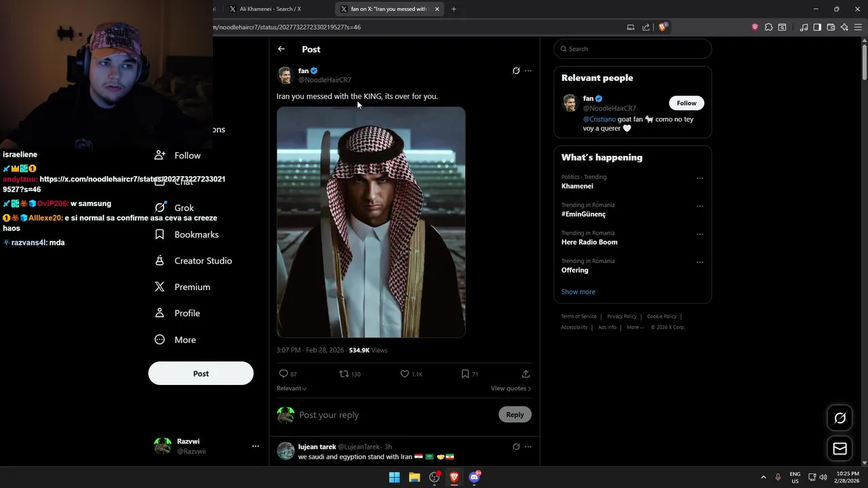Image resolution: width=868 pixels, height=488 pixels.
Task: Open the share icon on the post
Action: 526,373
